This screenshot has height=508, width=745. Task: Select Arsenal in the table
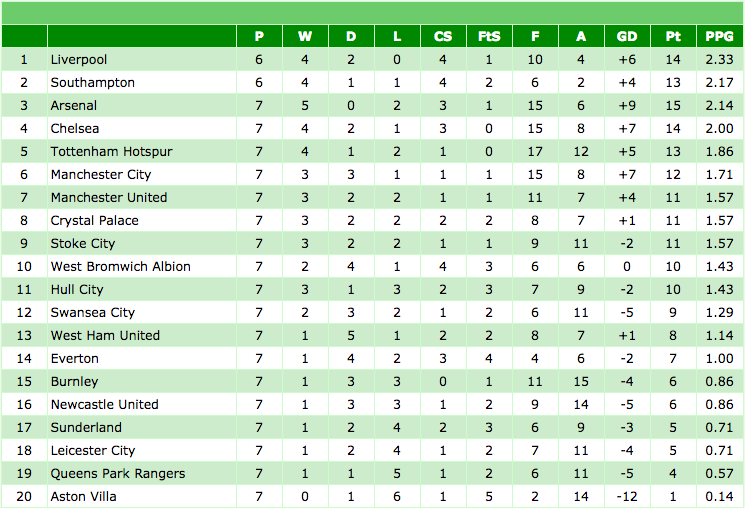[x=74, y=106]
